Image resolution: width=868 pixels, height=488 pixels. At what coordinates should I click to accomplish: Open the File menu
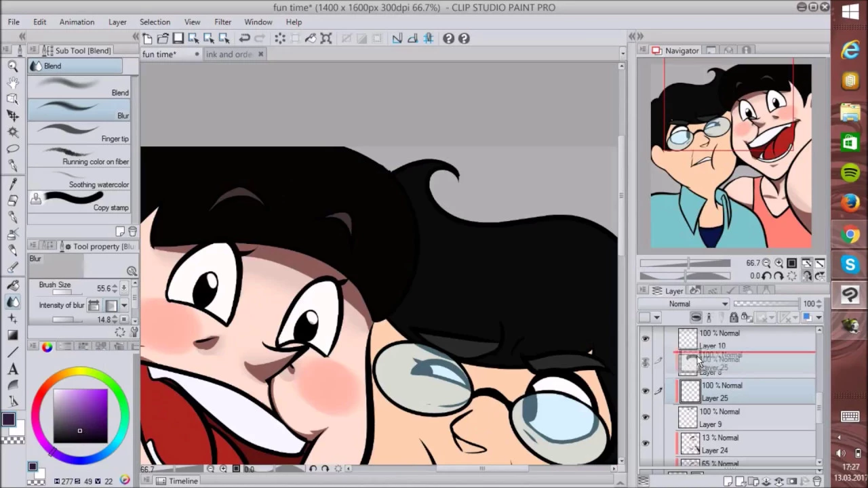click(14, 22)
